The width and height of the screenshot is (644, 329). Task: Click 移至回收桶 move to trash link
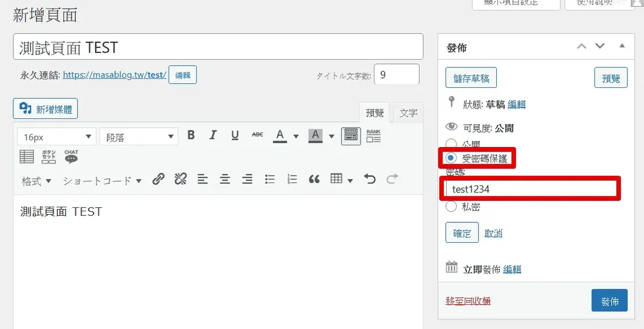pyautogui.click(x=468, y=301)
